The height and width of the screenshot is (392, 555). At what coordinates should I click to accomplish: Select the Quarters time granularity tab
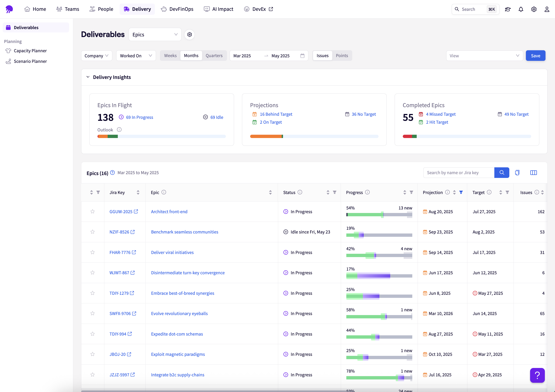(x=214, y=56)
